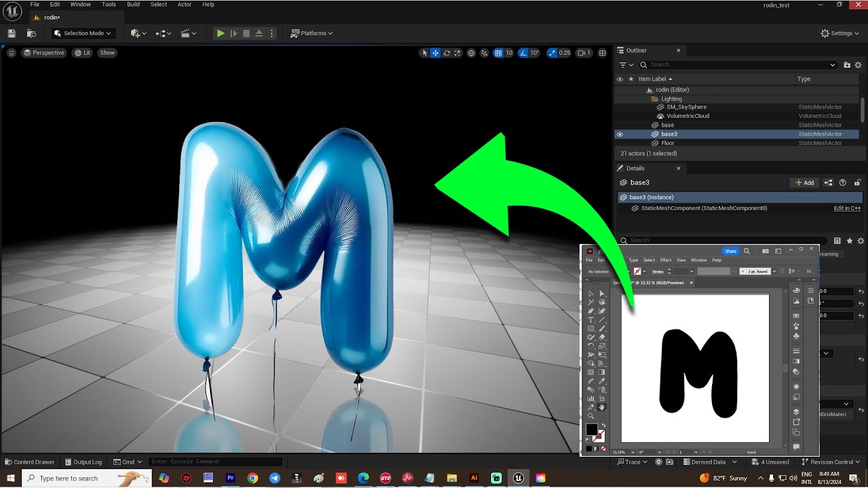
Task: Choose the Direct Selection tool in Illustrator
Action: (x=601, y=293)
